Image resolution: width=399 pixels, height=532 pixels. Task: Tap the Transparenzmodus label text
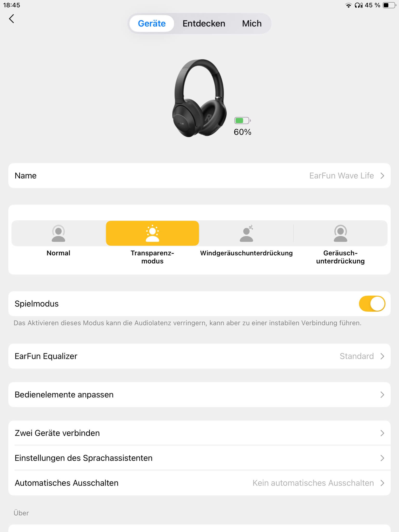152,257
